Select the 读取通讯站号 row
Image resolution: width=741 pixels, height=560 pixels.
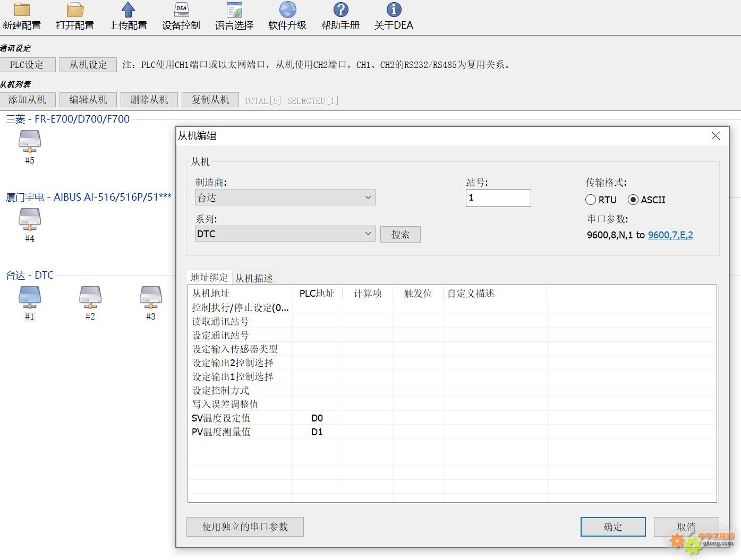pos(452,321)
